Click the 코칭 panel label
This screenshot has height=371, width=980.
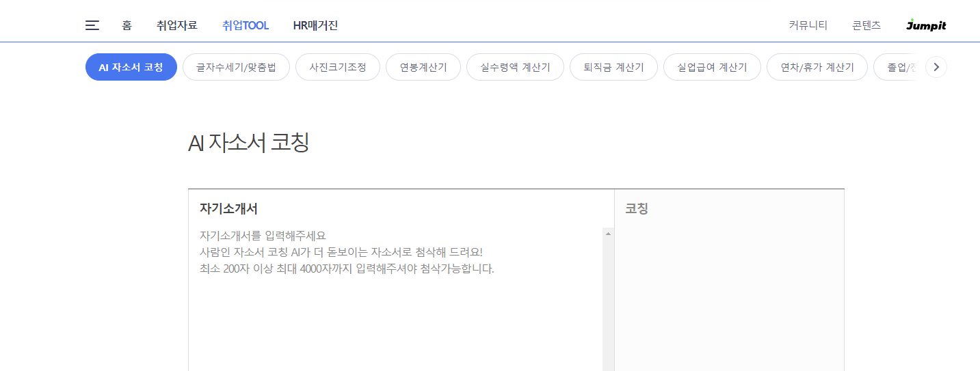pyautogui.click(x=637, y=208)
